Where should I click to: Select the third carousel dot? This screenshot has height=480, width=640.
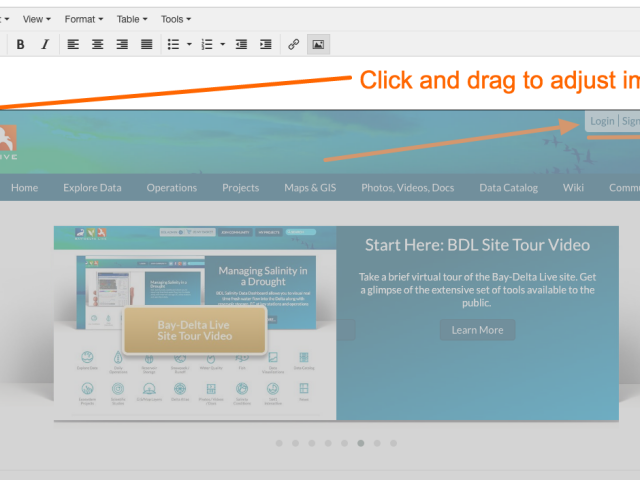(312, 443)
